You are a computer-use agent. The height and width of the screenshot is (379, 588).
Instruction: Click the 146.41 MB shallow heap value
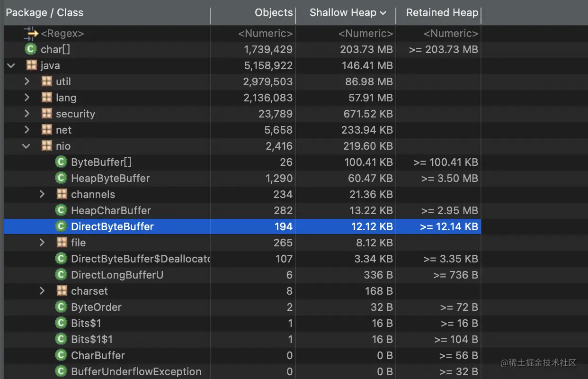[x=367, y=65]
